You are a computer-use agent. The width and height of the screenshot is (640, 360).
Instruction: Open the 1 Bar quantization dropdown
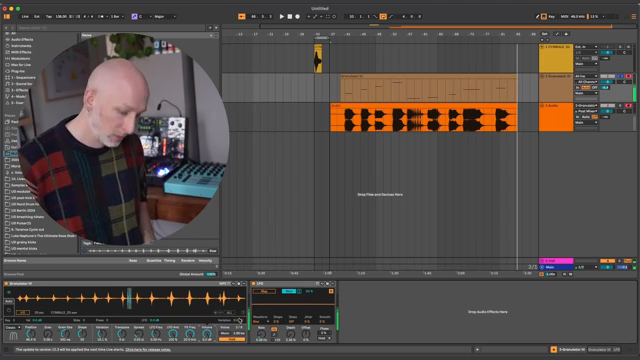tap(116, 16)
